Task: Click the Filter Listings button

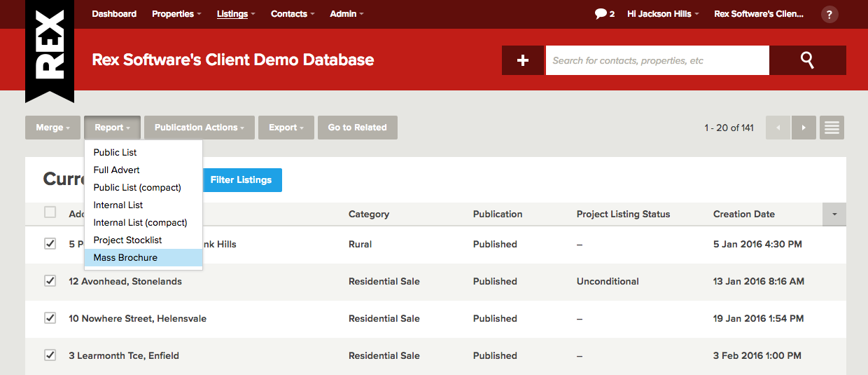Action: click(x=241, y=180)
